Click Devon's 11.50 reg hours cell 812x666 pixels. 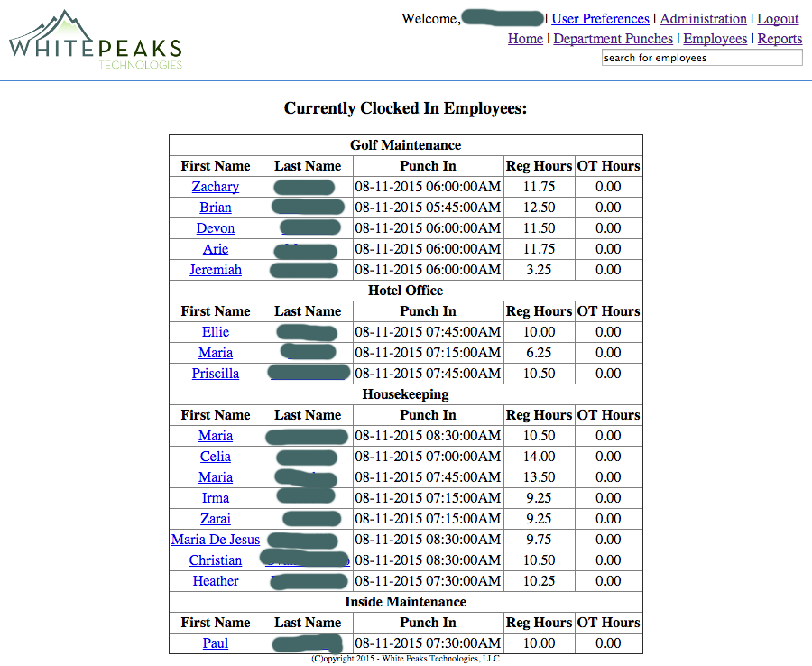(x=540, y=228)
